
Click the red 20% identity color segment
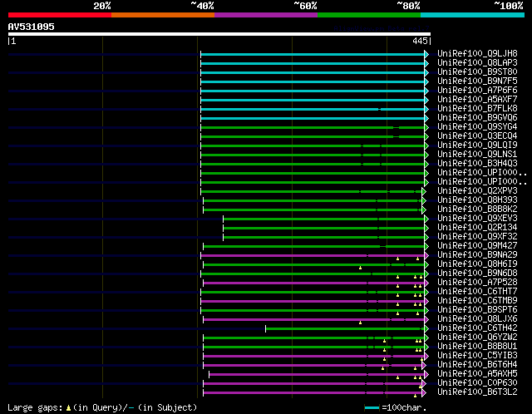(x=60, y=15)
